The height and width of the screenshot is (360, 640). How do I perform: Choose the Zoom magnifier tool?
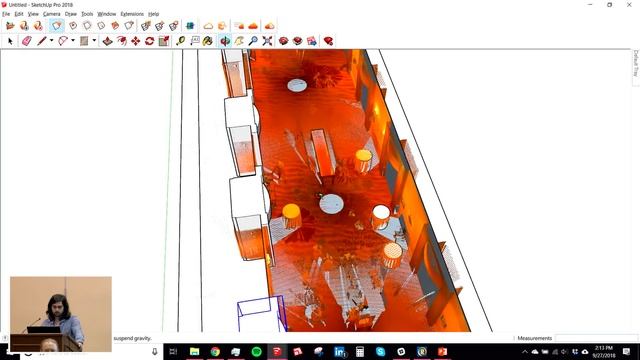click(x=253, y=41)
